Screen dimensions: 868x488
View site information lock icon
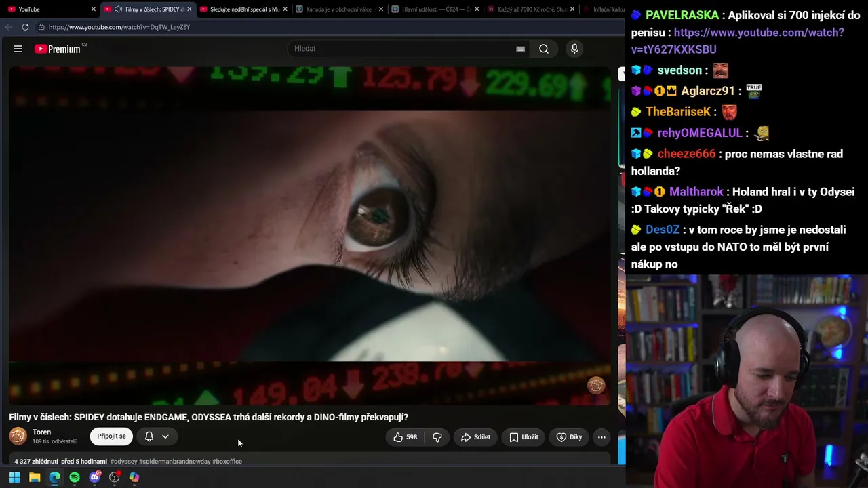pyautogui.click(x=41, y=27)
